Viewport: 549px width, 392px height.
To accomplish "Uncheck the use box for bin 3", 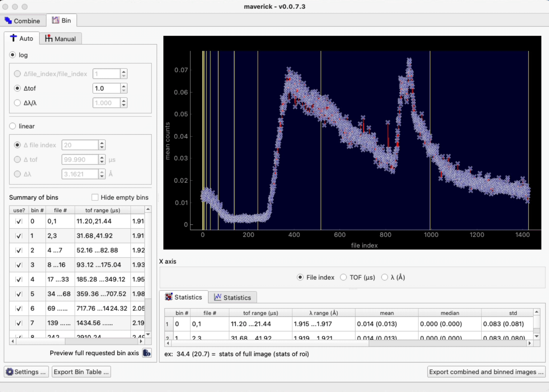I will tap(19, 265).
